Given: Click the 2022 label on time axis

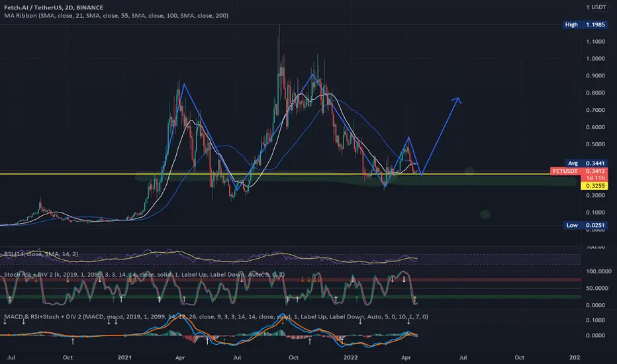Looking at the screenshot, I should click(350, 357).
